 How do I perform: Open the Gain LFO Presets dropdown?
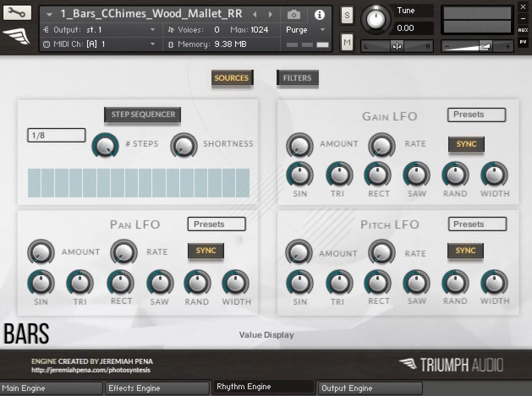[476, 115]
